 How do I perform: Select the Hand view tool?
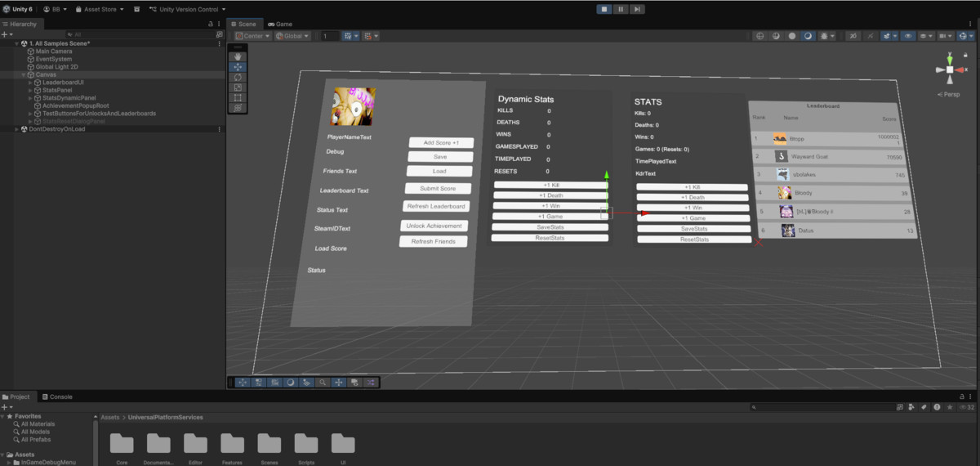(238, 56)
